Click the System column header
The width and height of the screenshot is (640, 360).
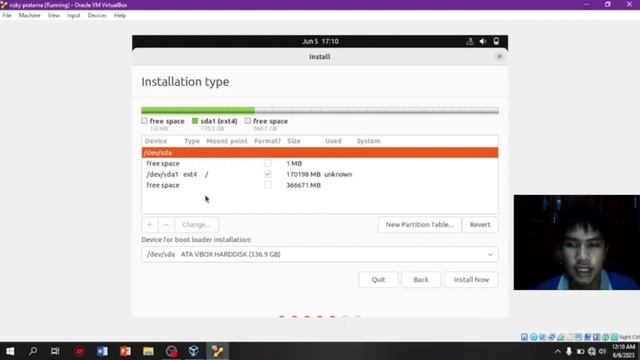click(369, 141)
